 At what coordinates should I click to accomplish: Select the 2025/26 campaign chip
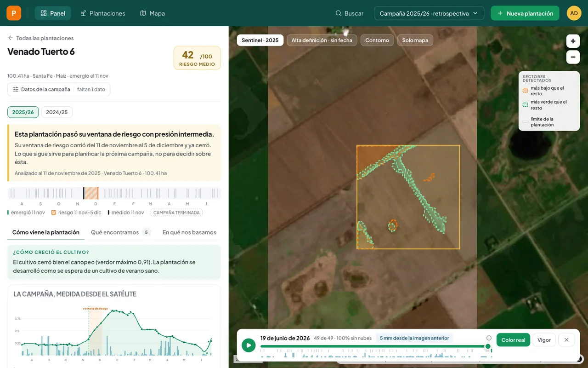(23, 112)
